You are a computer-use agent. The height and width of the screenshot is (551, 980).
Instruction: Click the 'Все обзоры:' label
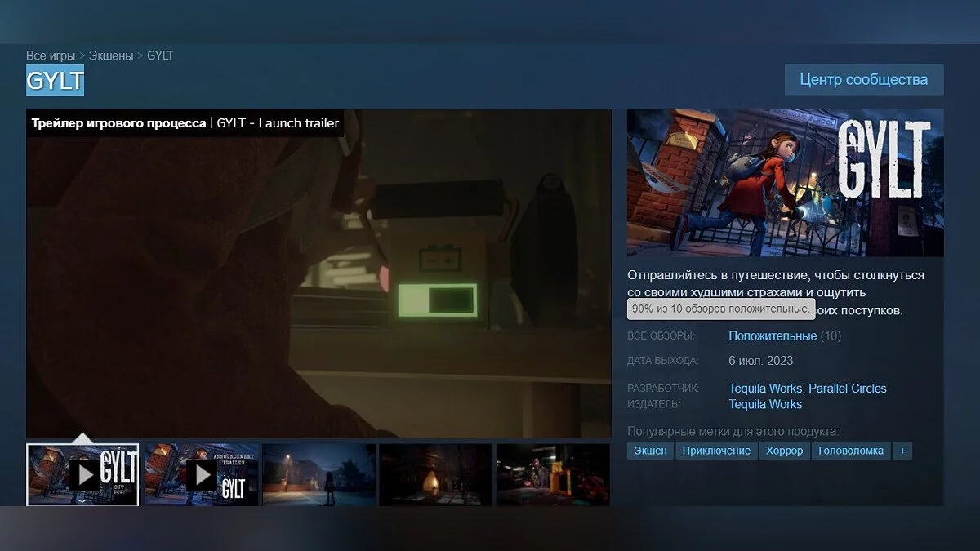(661, 336)
